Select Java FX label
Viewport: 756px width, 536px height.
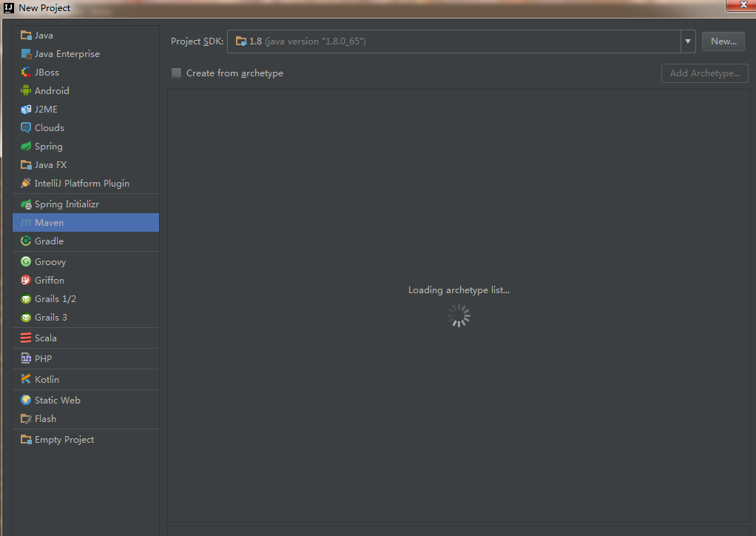click(x=50, y=164)
